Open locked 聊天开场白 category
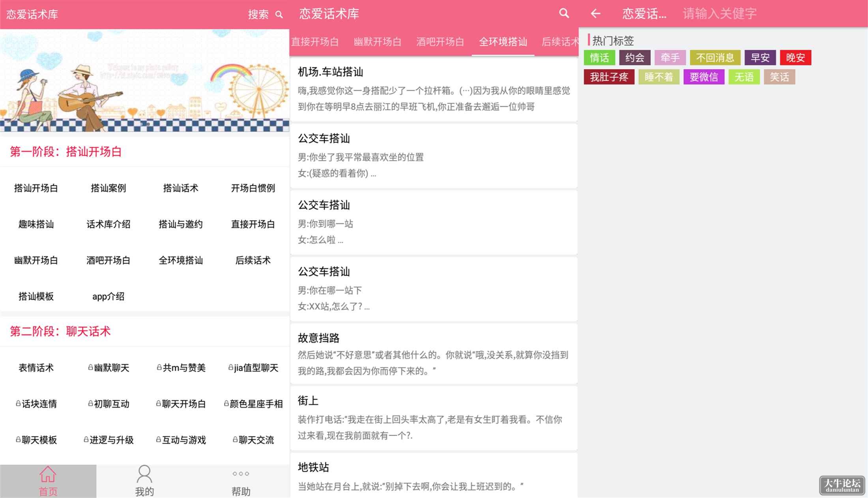 click(x=181, y=404)
